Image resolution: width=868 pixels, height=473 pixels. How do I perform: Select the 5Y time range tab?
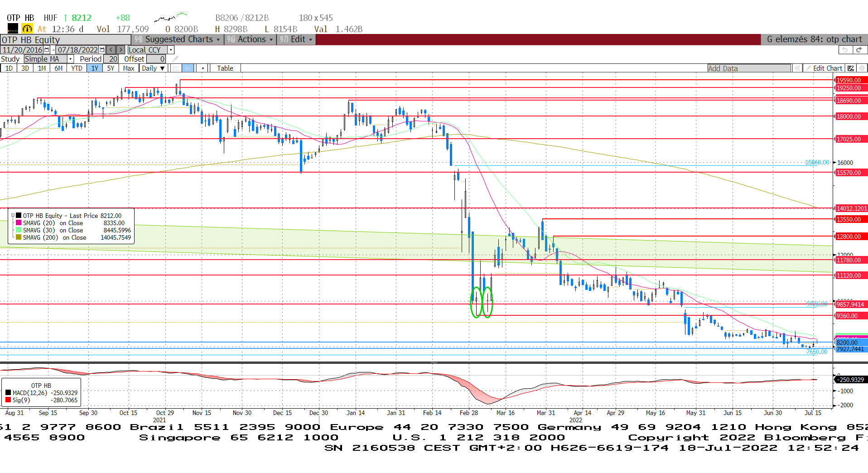point(111,68)
